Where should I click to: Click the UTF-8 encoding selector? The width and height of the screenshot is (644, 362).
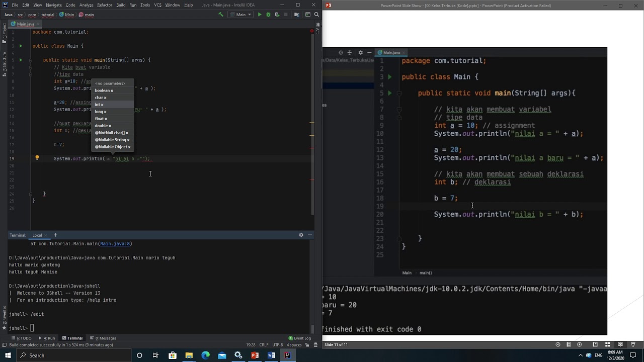click(x=278, y=345)
